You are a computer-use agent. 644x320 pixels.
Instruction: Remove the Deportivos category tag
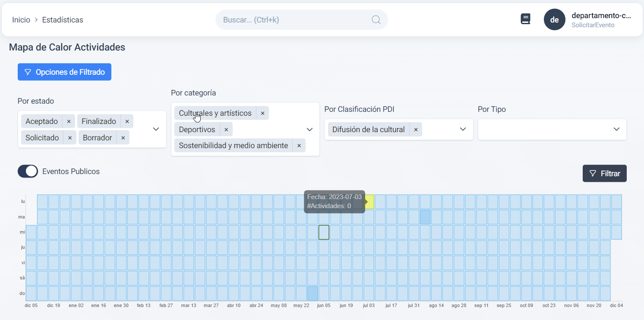[226, 130]
